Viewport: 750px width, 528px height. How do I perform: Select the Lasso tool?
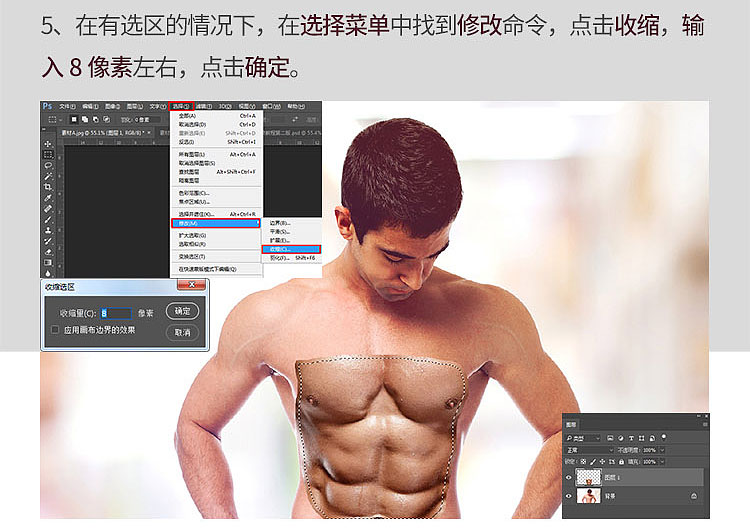coord(48,165)
